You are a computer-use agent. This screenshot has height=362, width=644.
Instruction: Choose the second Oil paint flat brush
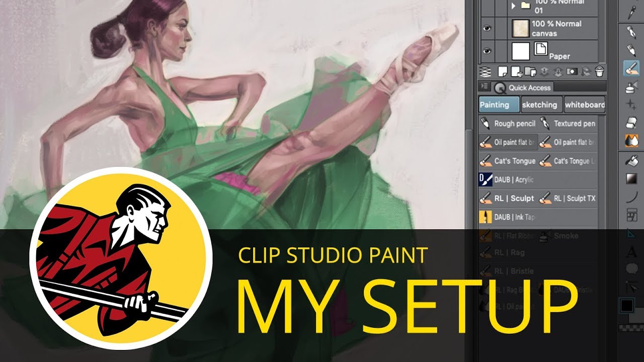pos(568,142)
